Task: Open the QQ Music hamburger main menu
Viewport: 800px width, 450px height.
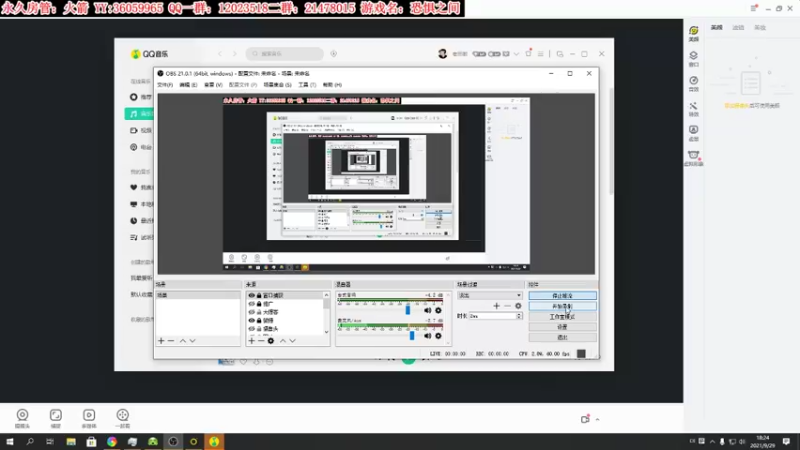Action: point(540,54)
